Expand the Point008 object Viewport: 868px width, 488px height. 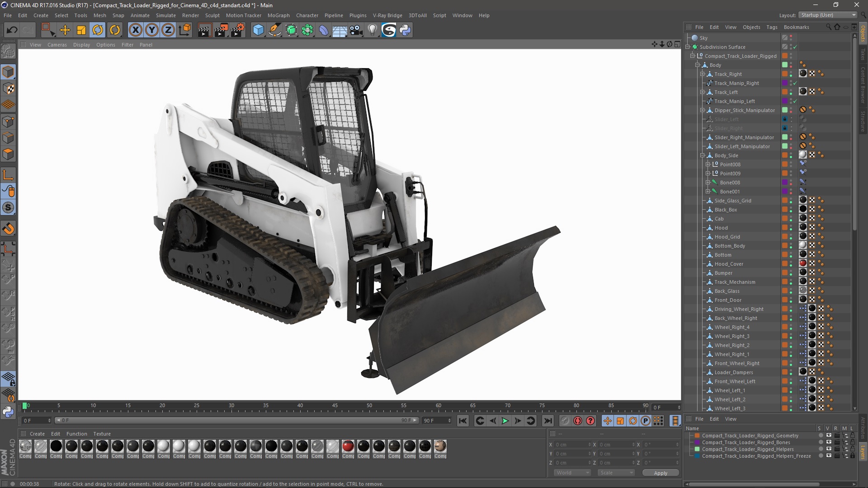click(708, 164)
